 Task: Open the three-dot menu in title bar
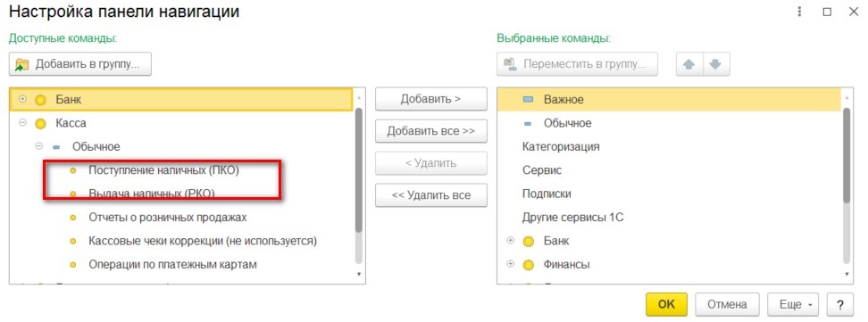(799, 12)
